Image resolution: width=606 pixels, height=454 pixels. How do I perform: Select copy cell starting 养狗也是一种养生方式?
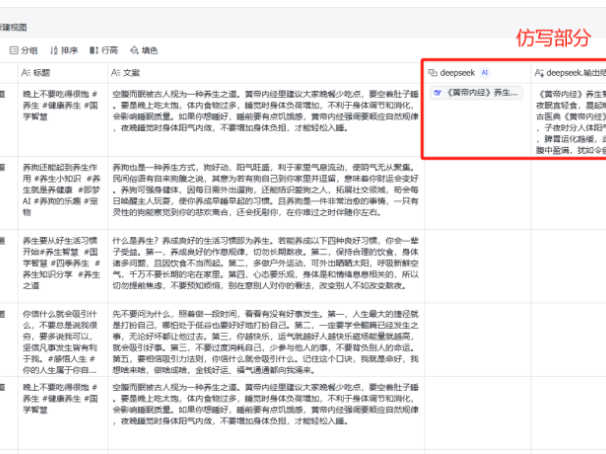coord(266,193)
